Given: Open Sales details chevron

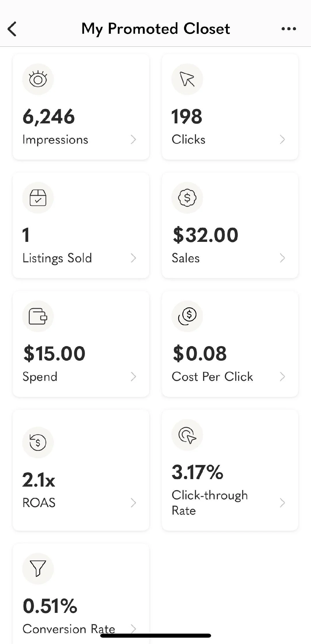Looking at the screenshot, I should pos(282,258).
